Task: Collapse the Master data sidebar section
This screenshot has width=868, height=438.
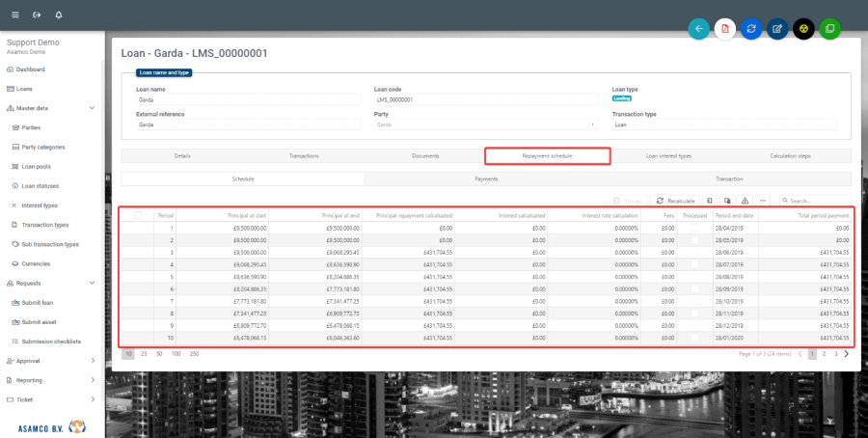Action: pos(92,108)
